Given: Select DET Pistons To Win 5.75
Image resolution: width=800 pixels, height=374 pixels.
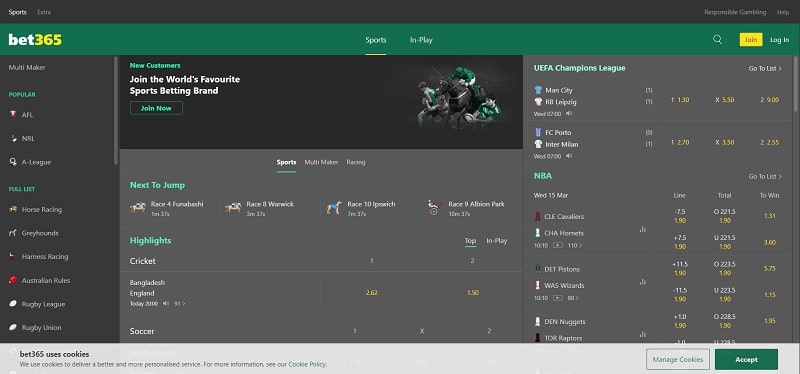Looking at the screenshot, I should tap(770, 268).
